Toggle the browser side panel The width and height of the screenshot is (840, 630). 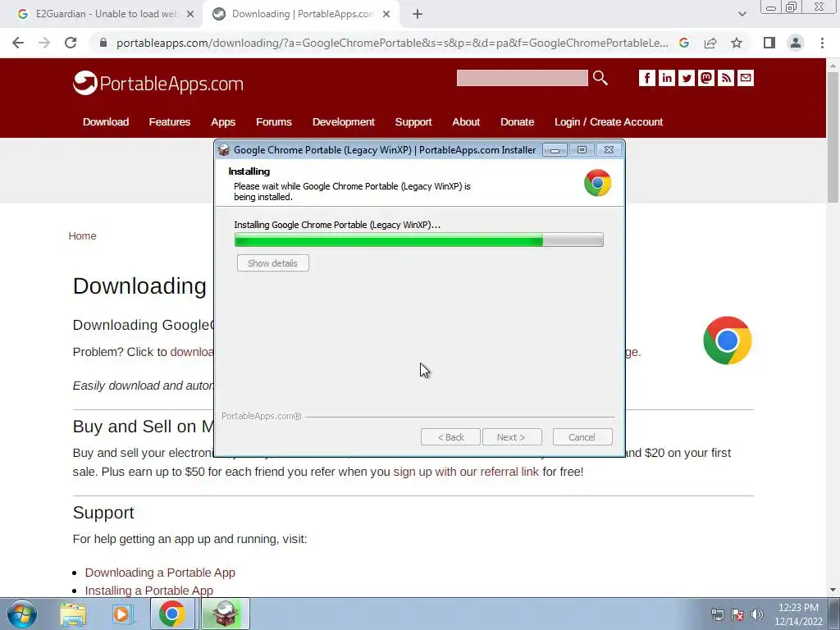(x=769, y=43)
